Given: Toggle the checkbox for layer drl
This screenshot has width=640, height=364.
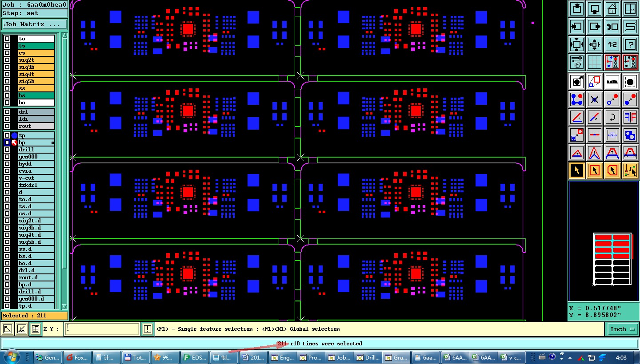Looking at the screenshot, I should coord(7,112).
